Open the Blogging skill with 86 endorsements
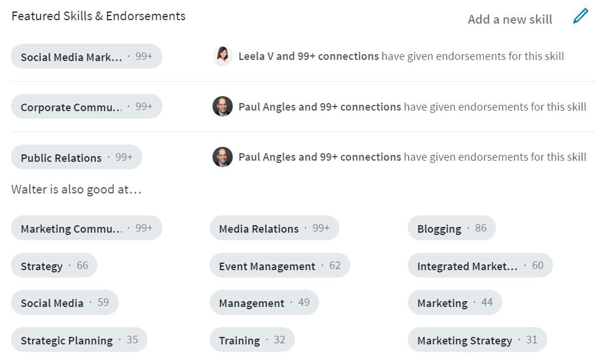 (451, 228)
